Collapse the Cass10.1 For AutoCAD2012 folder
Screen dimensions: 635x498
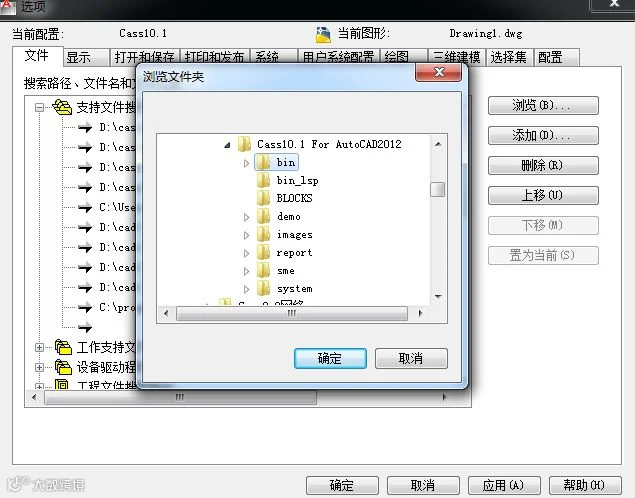(227, 145)
